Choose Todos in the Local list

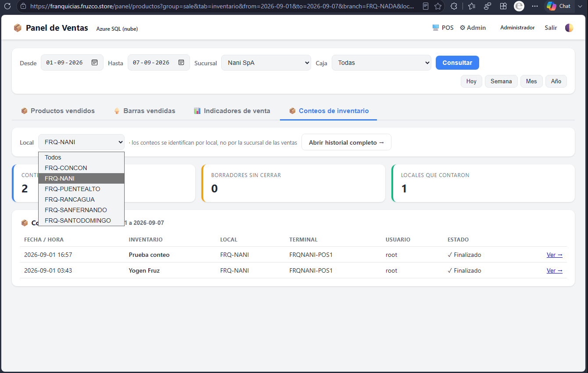point(81,157)
